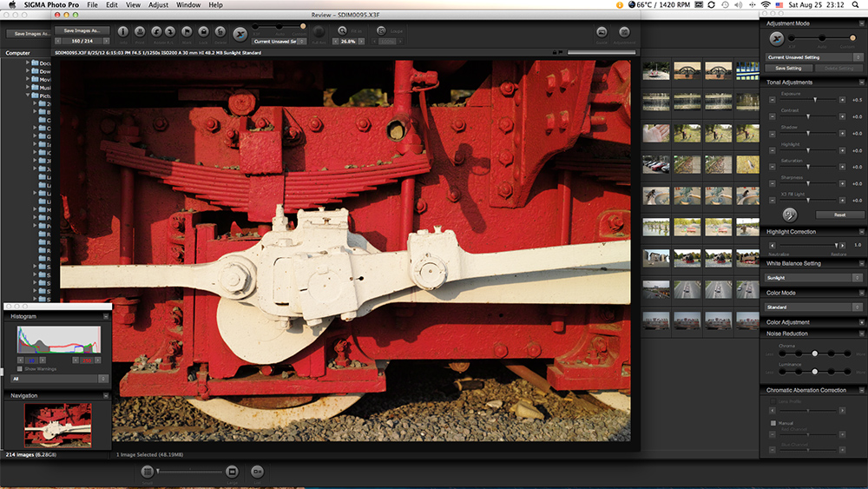The image size is (868, 489).
Task: Open Current Unsaved Setting dropdown in panel
Action: tap(814, 57)
